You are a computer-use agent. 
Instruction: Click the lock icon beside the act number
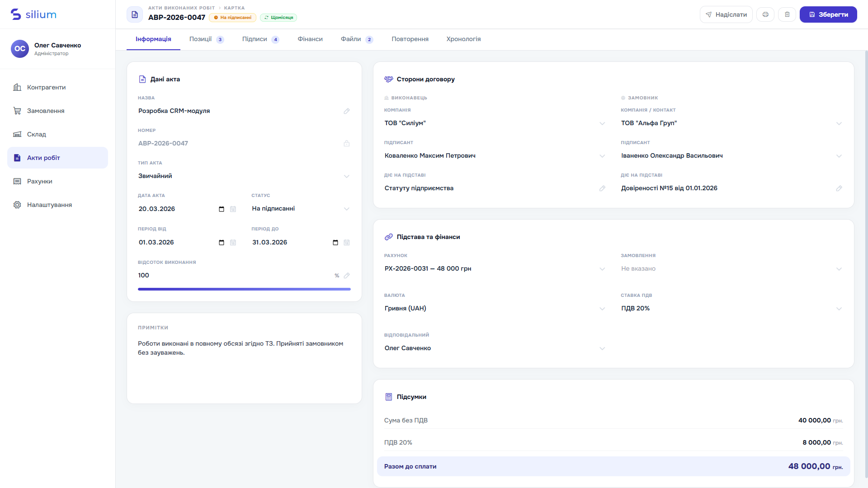(347, 144)
